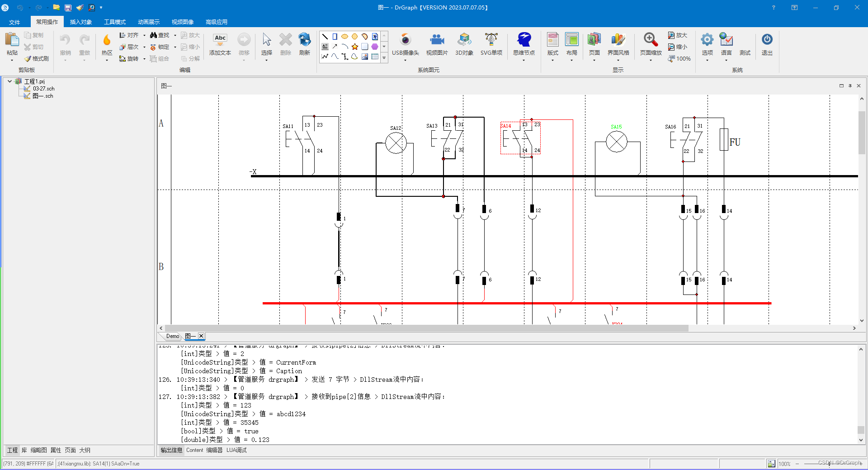Image resolution: width=868 pixels, height=470 pixels.
Task: Click save icon in quick access toolbar
Action: [68, 8]
